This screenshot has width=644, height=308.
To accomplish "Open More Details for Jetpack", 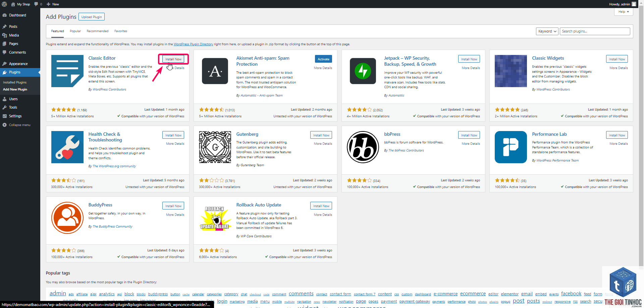I will pos(471,68).
